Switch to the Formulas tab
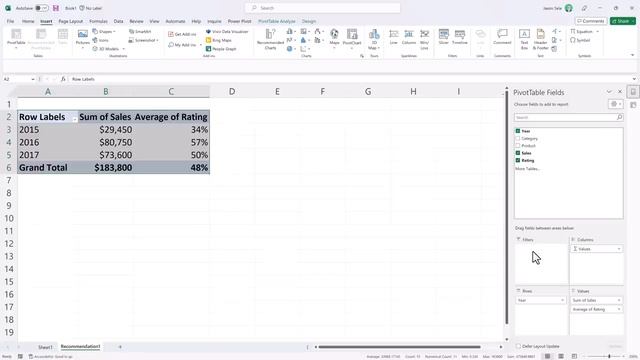640x360 pixels. tap(98, 21)
